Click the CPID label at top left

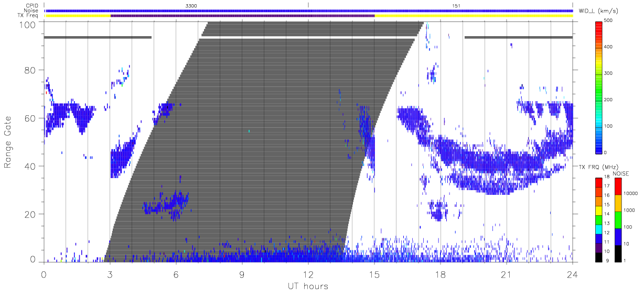31,5
